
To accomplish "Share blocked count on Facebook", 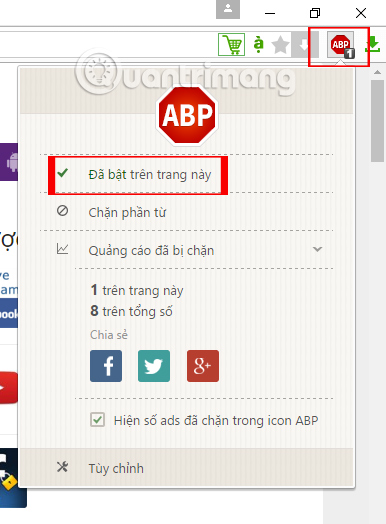I will pos(106,366).
